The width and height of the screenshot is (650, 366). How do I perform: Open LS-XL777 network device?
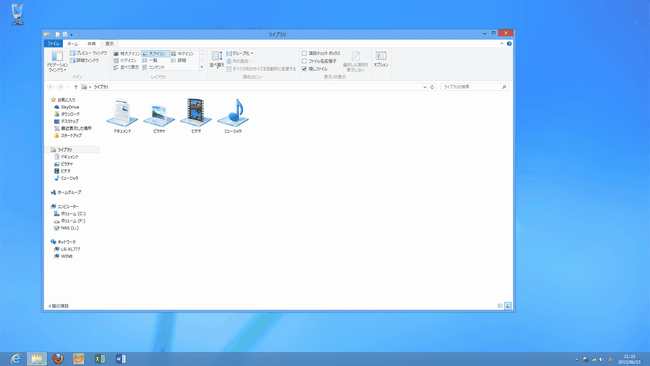coord(67,249)
